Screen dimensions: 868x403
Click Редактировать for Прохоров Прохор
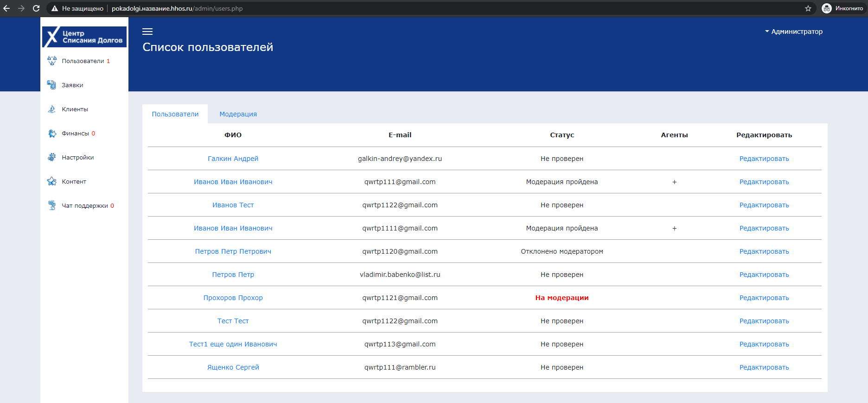(x=764, y=298)
